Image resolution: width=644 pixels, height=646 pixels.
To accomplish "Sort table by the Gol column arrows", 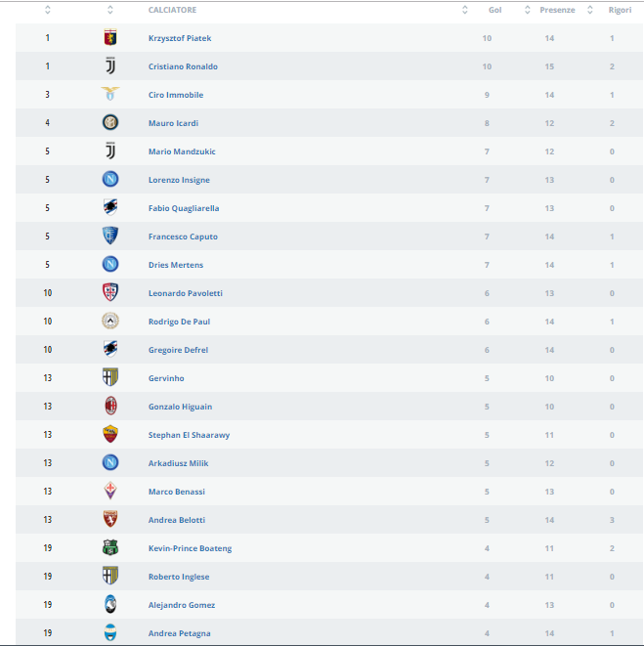I will (x=465, y=10).
